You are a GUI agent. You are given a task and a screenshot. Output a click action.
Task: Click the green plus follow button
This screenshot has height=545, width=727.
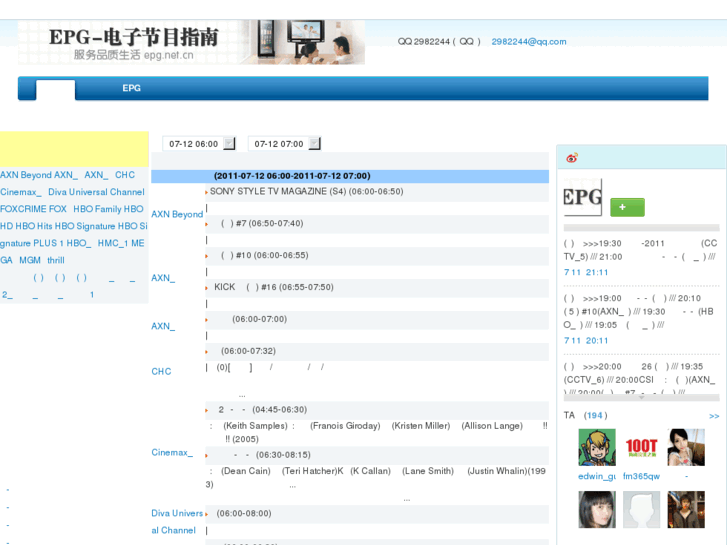tap(627, 207)
